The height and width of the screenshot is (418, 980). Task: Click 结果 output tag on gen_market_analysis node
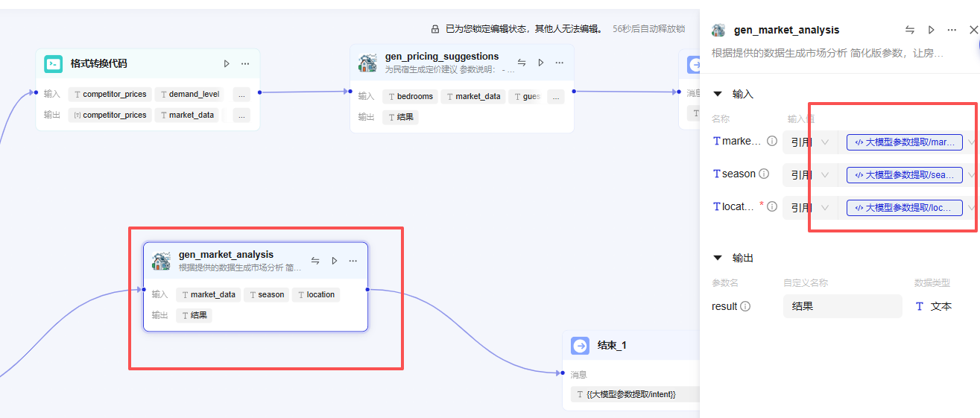click(x=195, y=315)
